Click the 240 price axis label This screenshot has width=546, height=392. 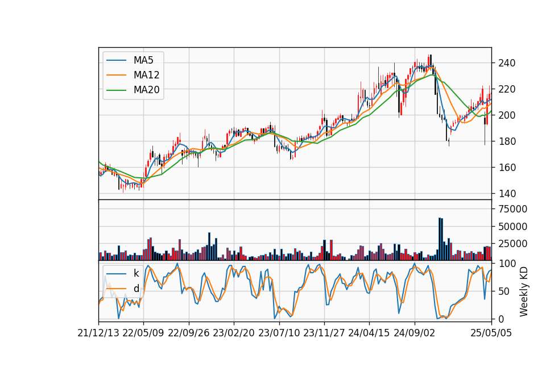507,63
